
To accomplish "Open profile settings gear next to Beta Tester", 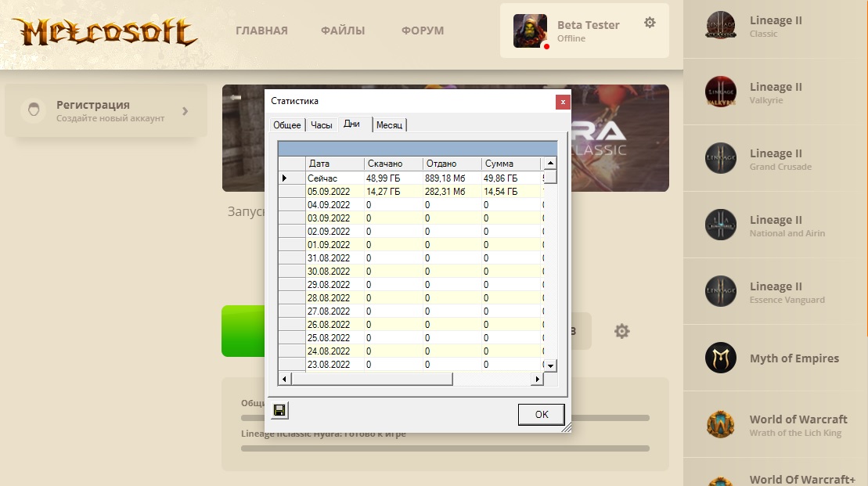I will click(650, 23).
